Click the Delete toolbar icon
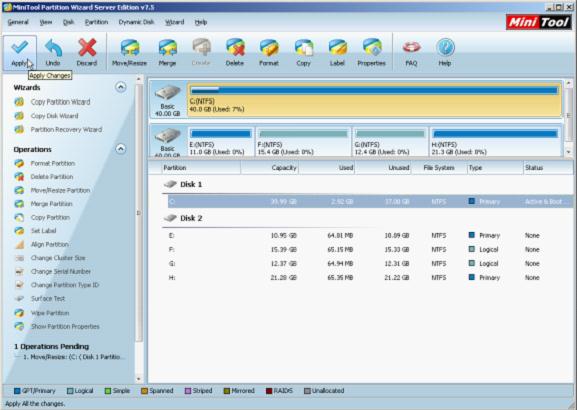Screen dimensions: 577x410 pyautogui.click(x=235, y=48)
